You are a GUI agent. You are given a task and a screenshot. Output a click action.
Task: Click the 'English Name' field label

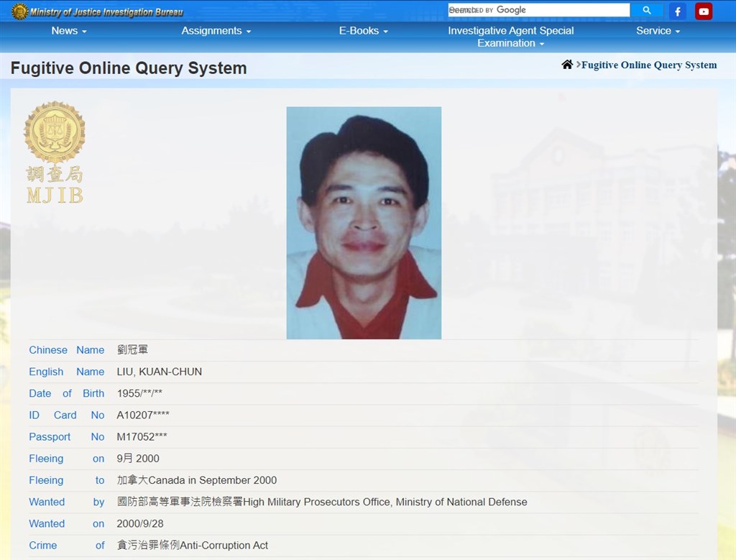(x=67, y=372)
